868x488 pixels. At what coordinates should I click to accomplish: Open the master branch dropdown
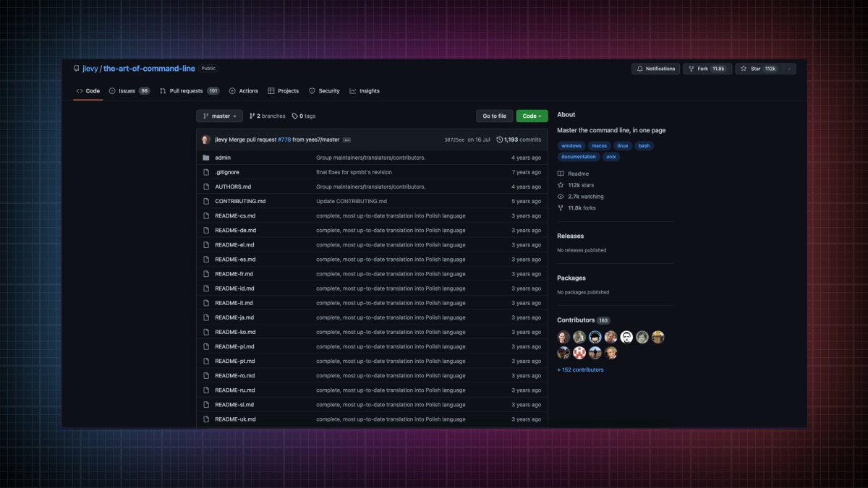[220, 116]
